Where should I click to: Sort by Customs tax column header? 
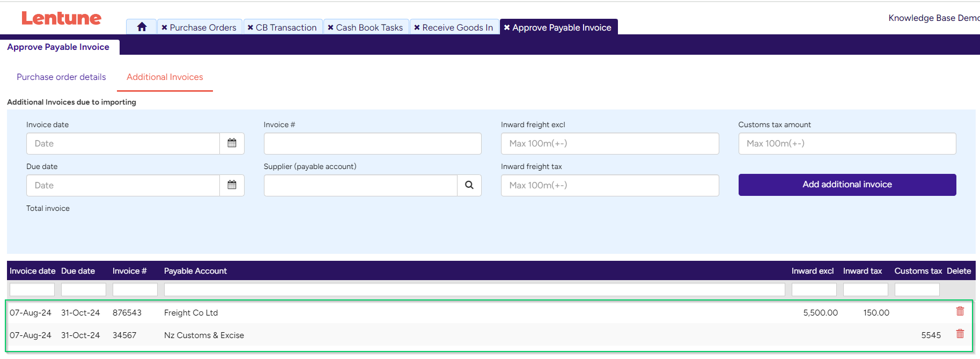tap(918, 271)
